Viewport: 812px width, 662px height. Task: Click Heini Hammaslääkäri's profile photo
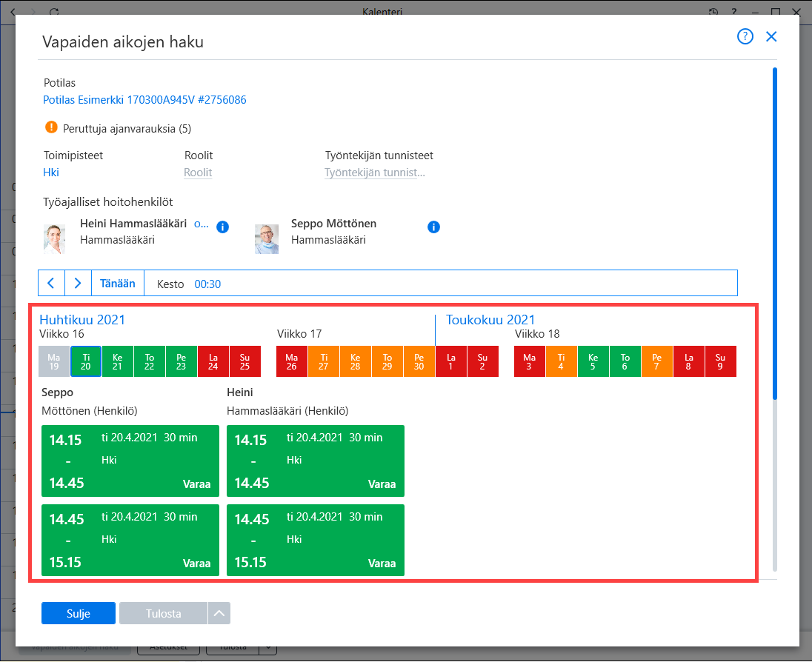click(x=54, y=238)
